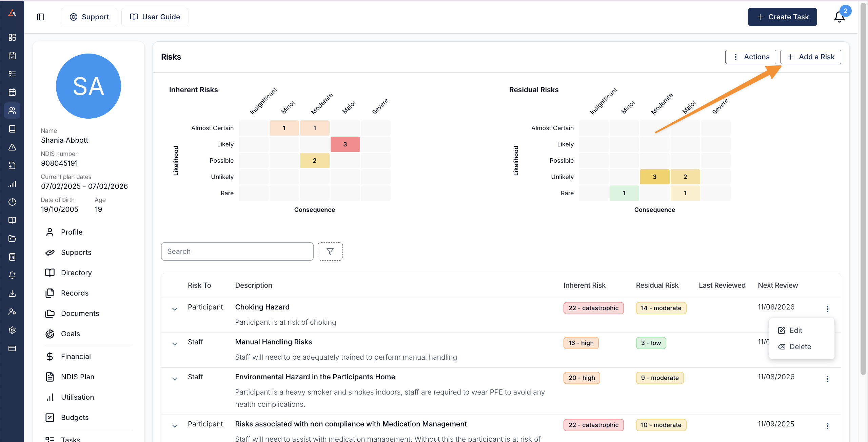The height and width of the screenshot is (442, 868).
Task: Expand the Environmental Hazard risk row
Action: tap(175, 379)
